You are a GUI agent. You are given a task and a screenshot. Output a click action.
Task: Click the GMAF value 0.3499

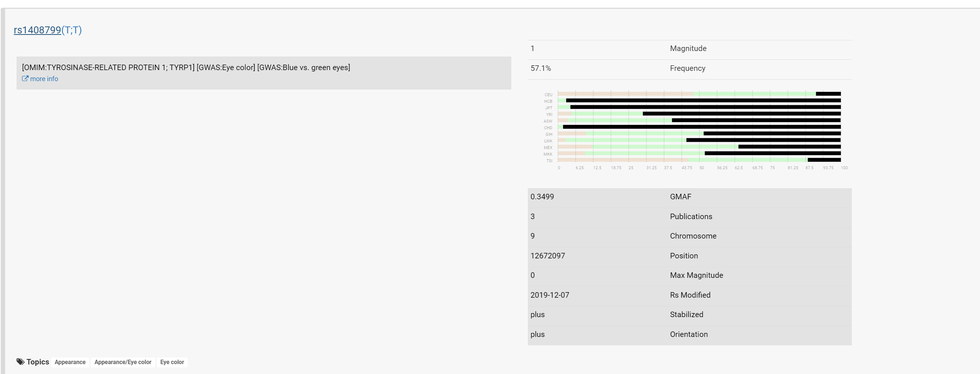(542, 197)
